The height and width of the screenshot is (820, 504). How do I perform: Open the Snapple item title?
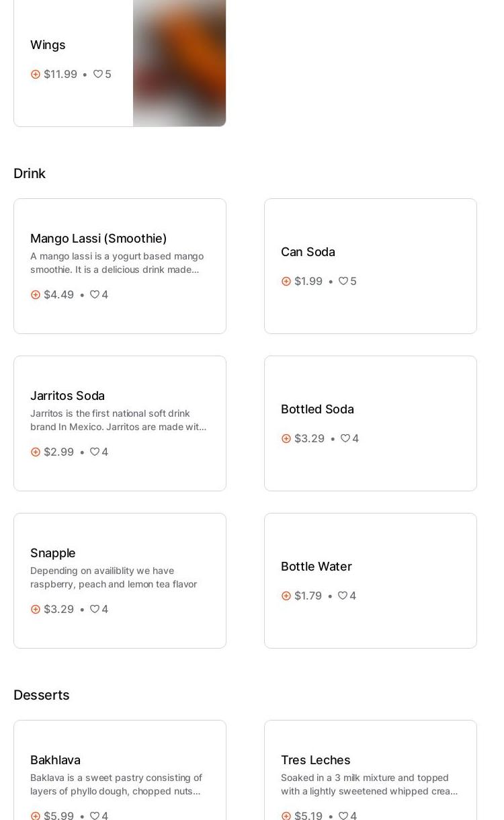tap(53, 553)
